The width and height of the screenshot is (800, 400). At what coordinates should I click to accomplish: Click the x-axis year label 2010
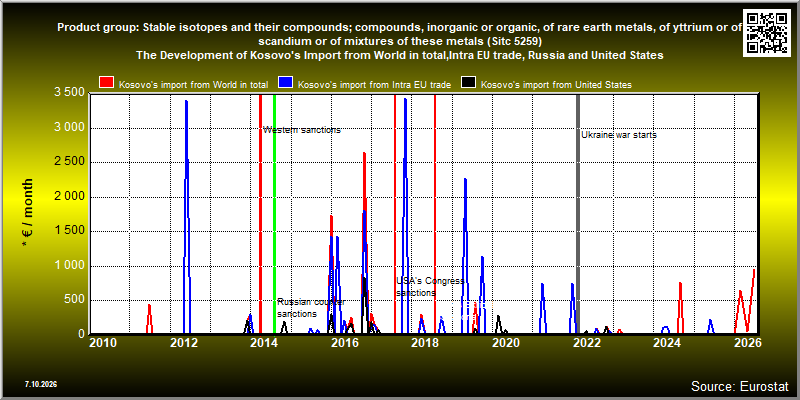click(103, 343)
